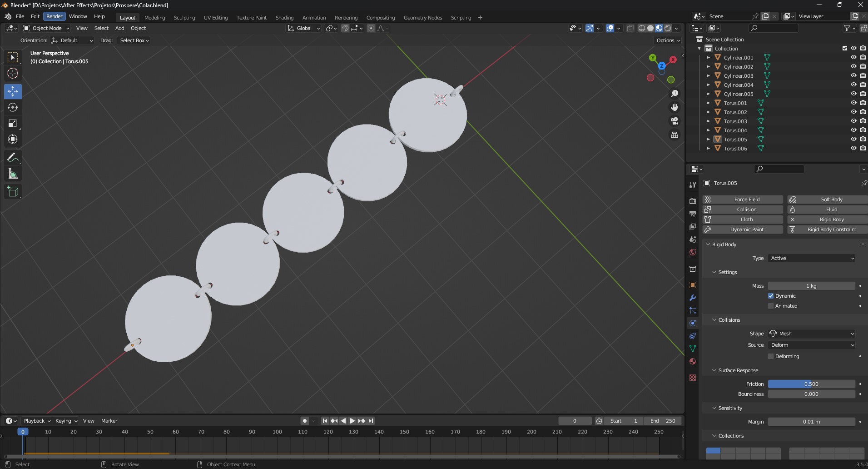Enable the Animated checkbox

pyautogui.click(x=771, y=306)
